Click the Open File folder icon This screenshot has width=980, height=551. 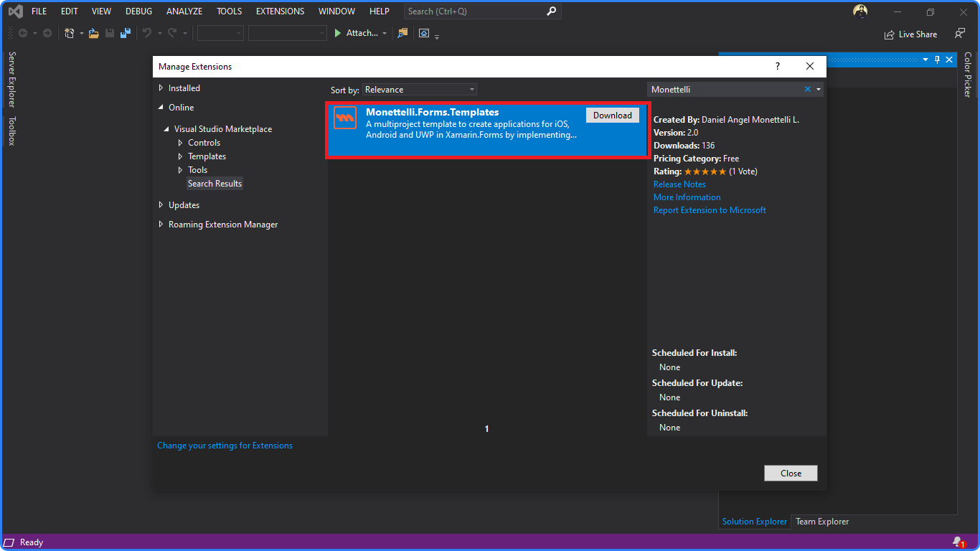click(x=93, y=33)
